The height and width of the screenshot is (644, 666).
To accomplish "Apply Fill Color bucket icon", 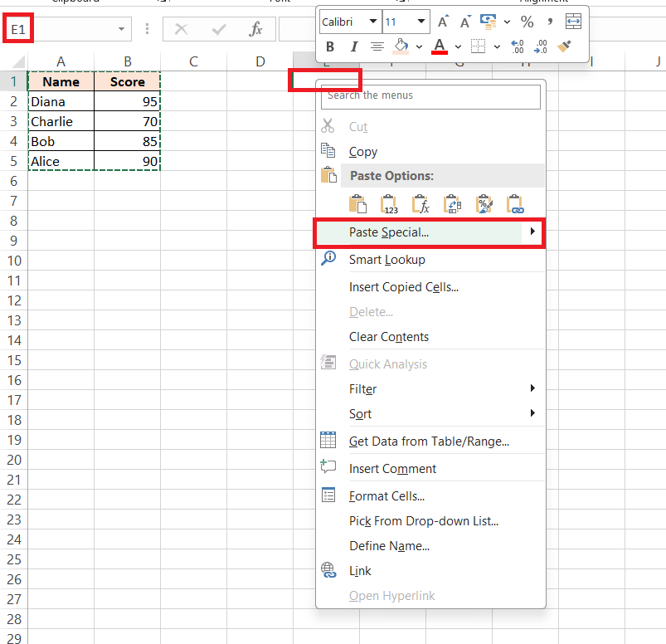I will tap(401, 46).
